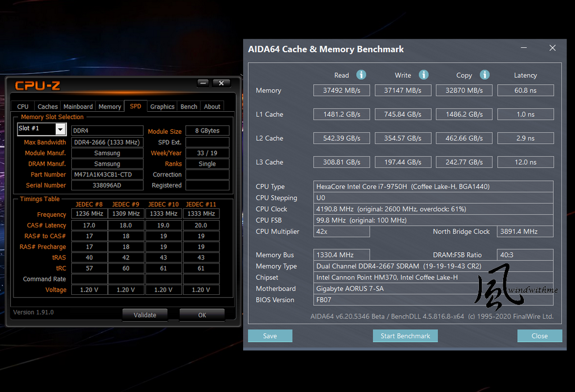Click the Memory Type field Dual Channel DDR4-2667
575x392 pixels.
click(x=433, y=266)
